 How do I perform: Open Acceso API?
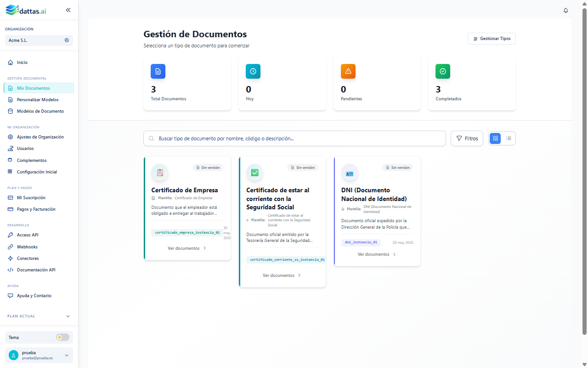point(39,235)
